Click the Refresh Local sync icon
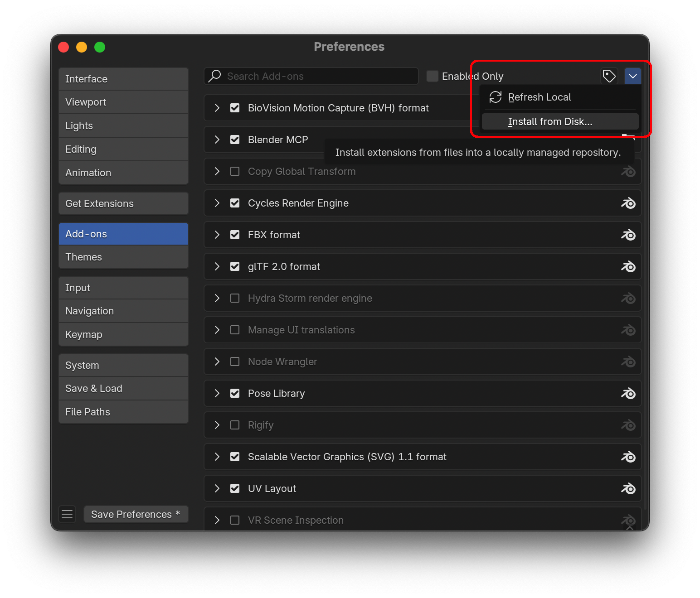 tap(496, 97)
